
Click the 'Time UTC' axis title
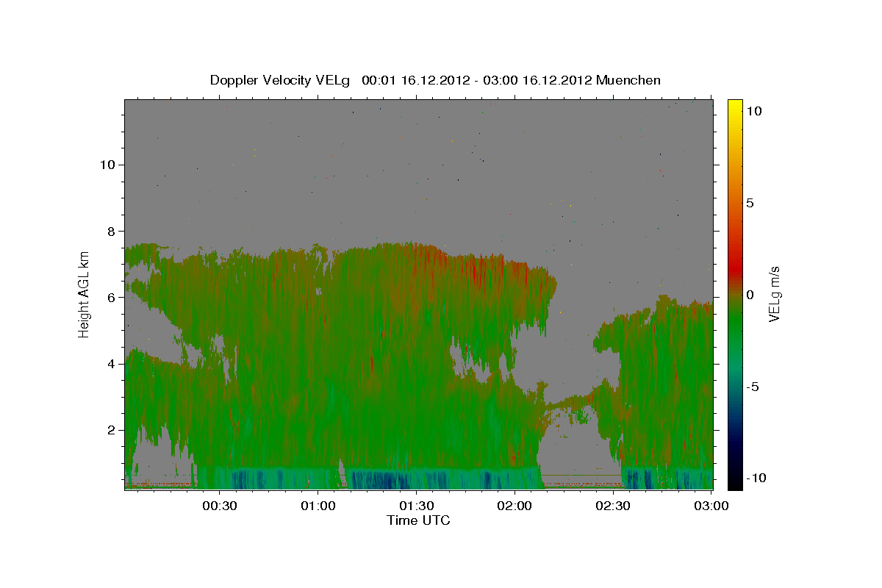[418, 520]
